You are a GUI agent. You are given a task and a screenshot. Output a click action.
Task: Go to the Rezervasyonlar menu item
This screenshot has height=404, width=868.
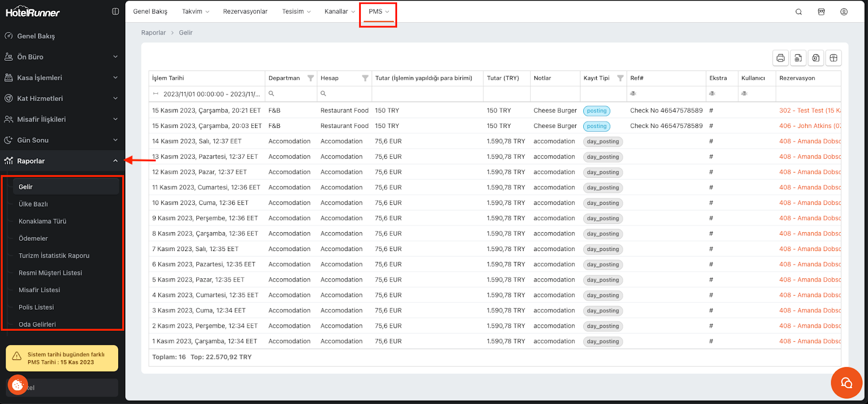tap(245, 11)
